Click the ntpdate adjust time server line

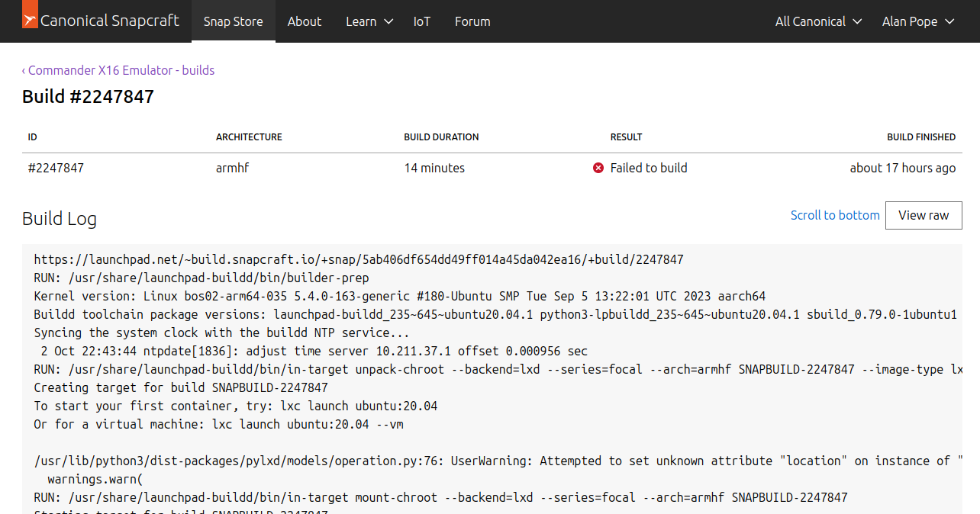(314, 351)
